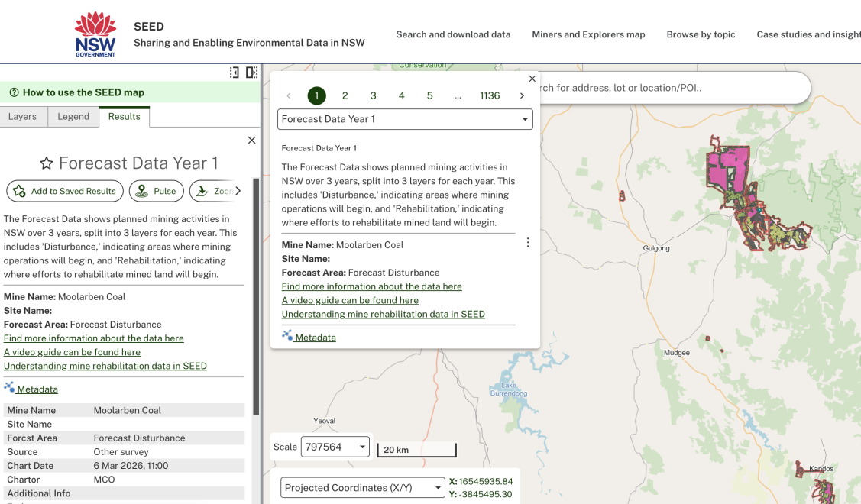Viewport: 861px width, 504px height.
Task: Go to result page 4
Action: click(401, 95)
